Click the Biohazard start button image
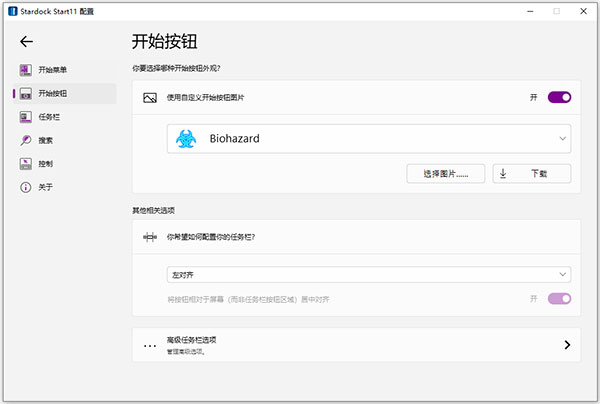The image size is (600, 404). point(187,139)
